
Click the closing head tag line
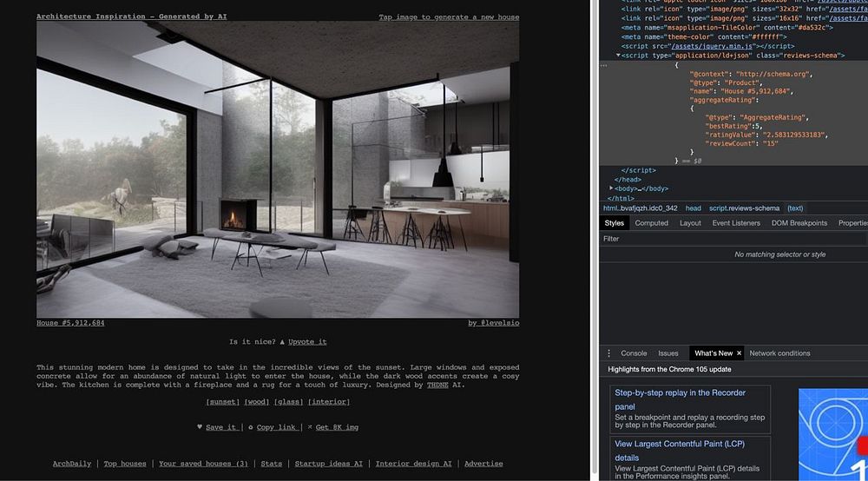(x=628, y=180)
